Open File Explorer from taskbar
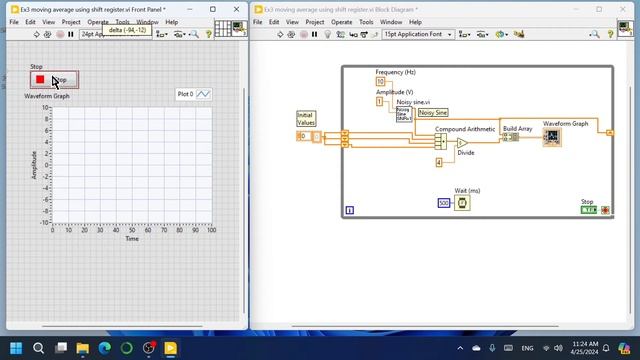640x360 pixels. 82,348
